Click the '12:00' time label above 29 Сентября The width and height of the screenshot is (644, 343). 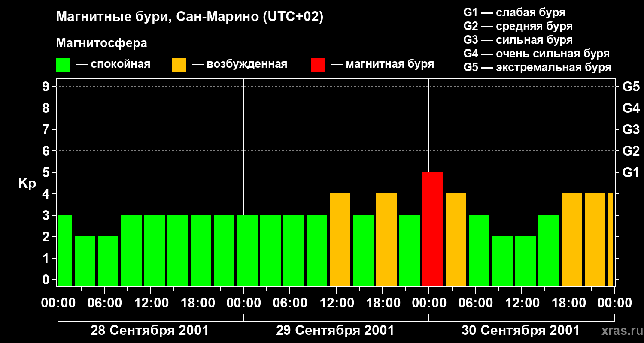[336, 303]
